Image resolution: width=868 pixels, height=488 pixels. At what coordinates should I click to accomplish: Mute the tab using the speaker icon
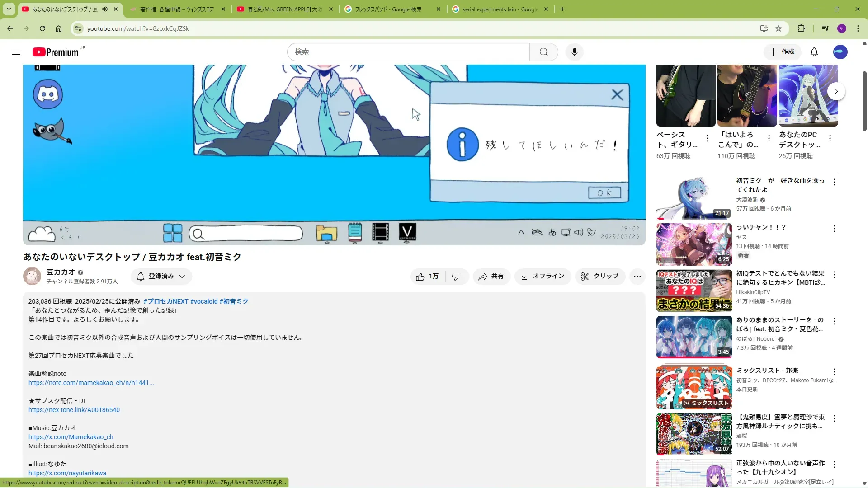(105, 9)
